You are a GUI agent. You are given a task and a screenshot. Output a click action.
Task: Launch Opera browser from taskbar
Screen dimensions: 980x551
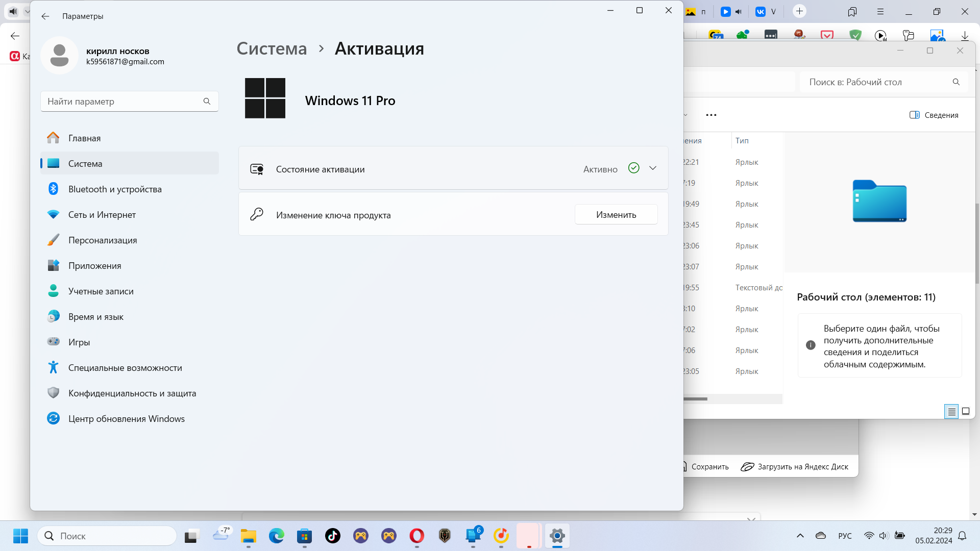416,536
